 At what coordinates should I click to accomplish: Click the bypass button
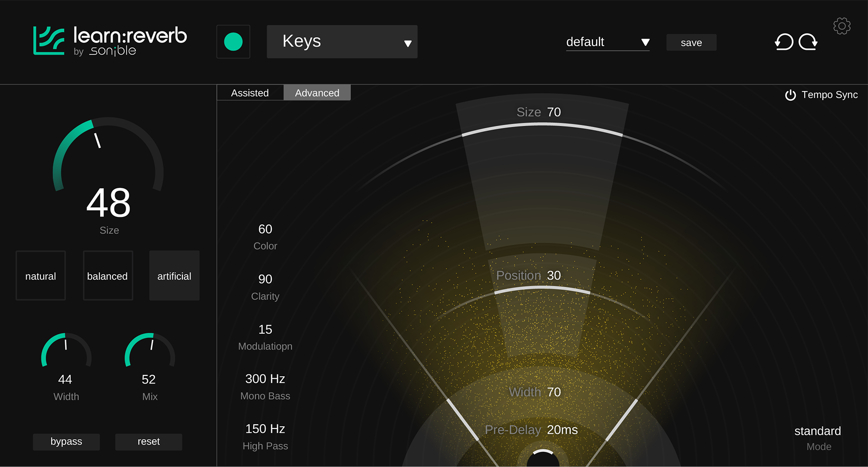66,441
